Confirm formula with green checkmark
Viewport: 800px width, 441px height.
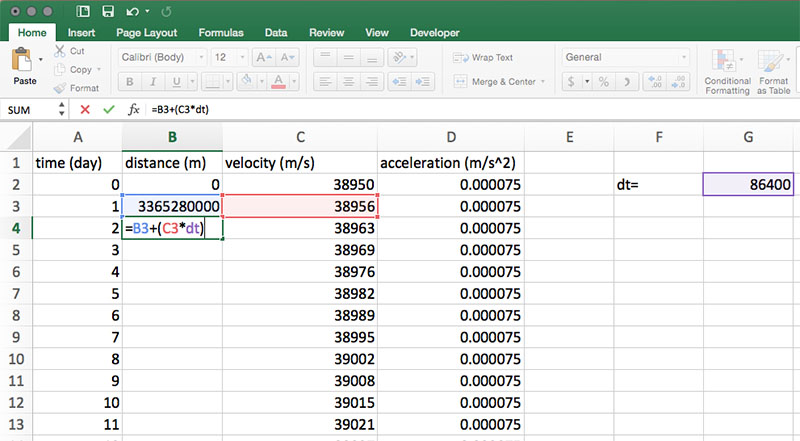[108, 109]
